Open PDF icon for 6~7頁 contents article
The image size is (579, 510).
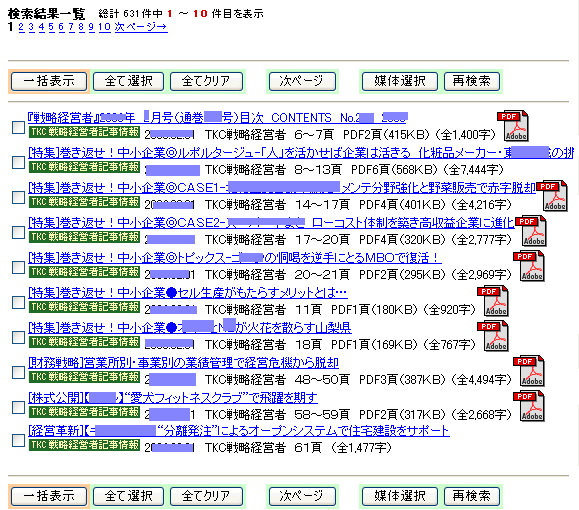(513, 126)
